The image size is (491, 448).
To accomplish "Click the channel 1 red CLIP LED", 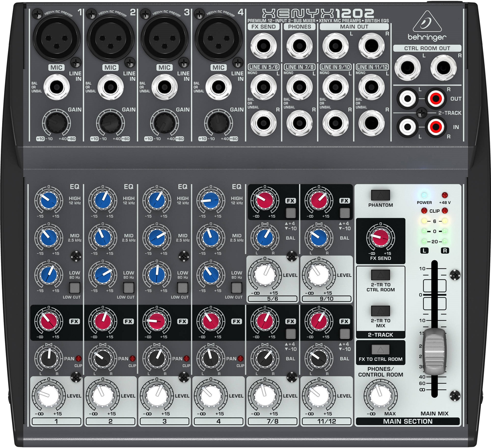I will (x=79, y=359).
